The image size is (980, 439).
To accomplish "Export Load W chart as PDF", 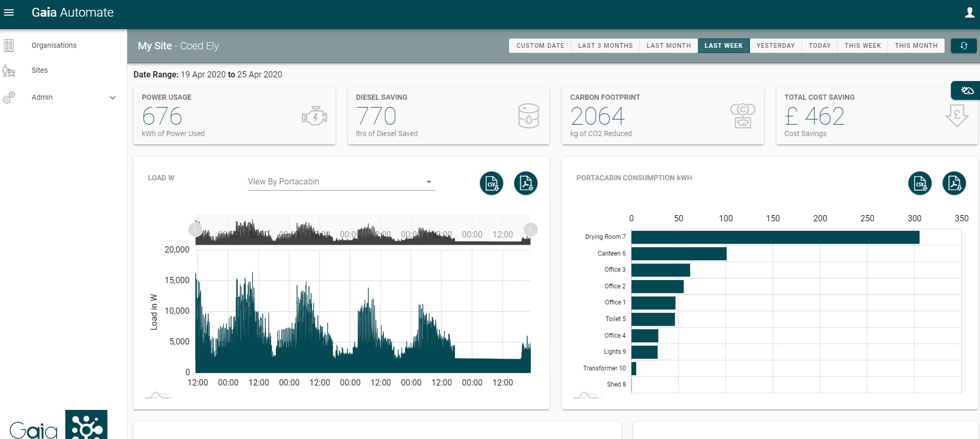I will [526, 183].
